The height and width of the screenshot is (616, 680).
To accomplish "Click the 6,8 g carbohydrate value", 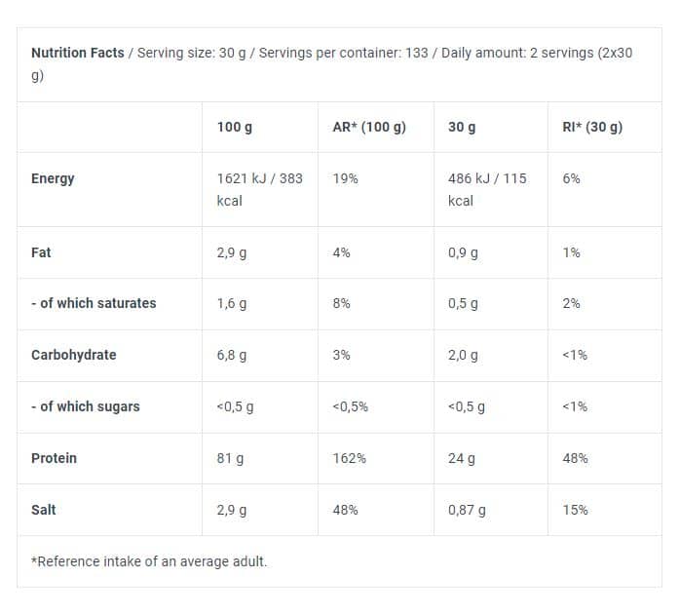I will tap(232, 355).
